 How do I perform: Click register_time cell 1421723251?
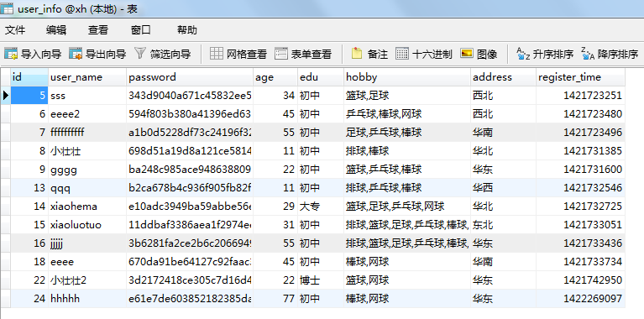click(580, 96)
